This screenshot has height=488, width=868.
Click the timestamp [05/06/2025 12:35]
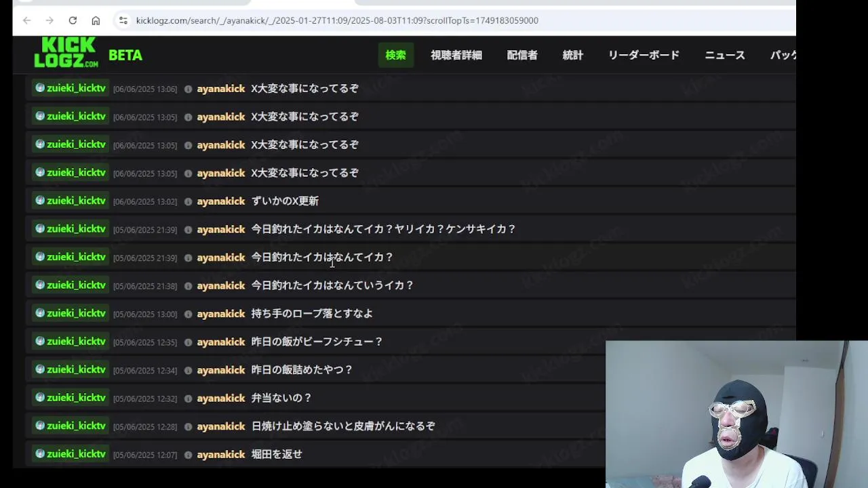pos(145,342)
